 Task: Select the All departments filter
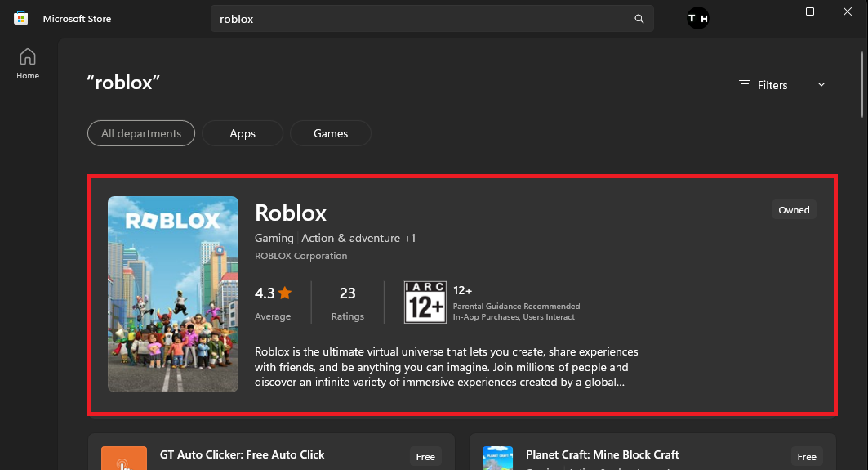coord(141,133)
